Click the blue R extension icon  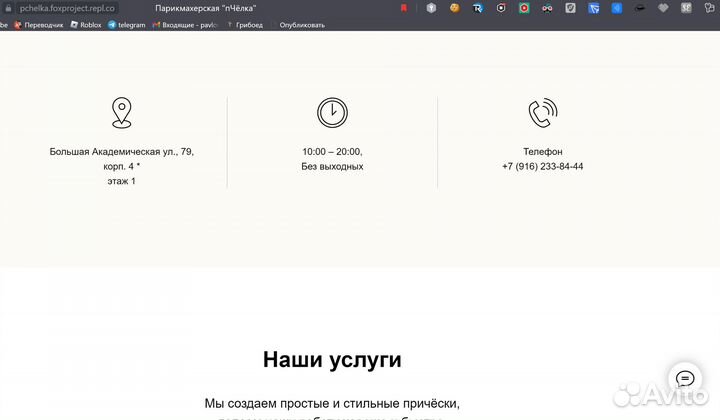[478, 8]
